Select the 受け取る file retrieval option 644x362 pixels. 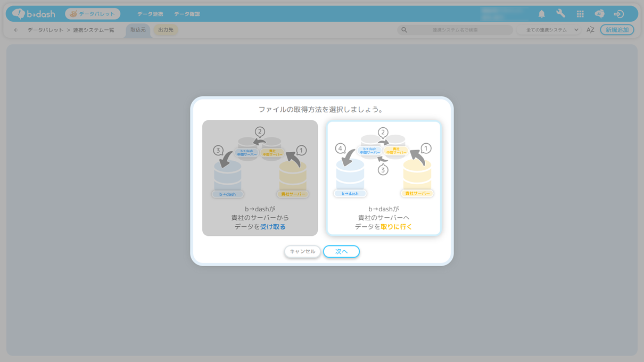click(260, 178)
